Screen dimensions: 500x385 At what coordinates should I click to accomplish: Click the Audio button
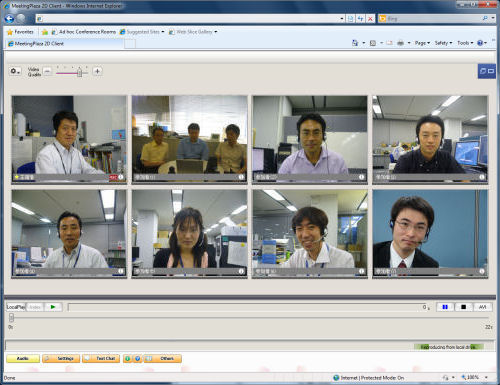click(23, 359)
